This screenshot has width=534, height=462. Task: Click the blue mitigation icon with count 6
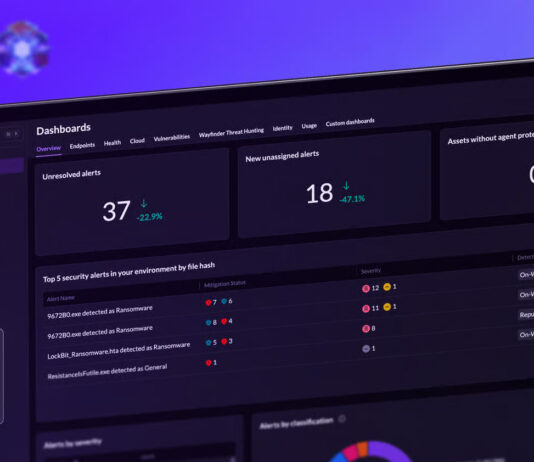(x=224, y=301)
